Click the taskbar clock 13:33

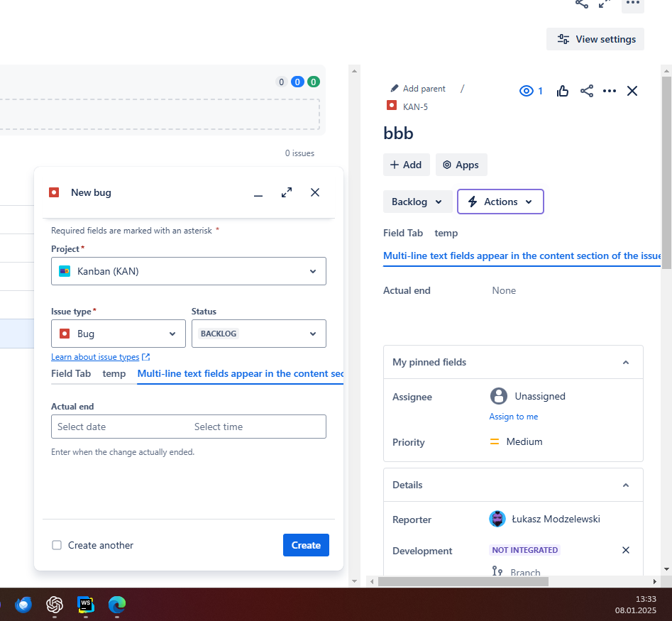(x=646, y=599)
